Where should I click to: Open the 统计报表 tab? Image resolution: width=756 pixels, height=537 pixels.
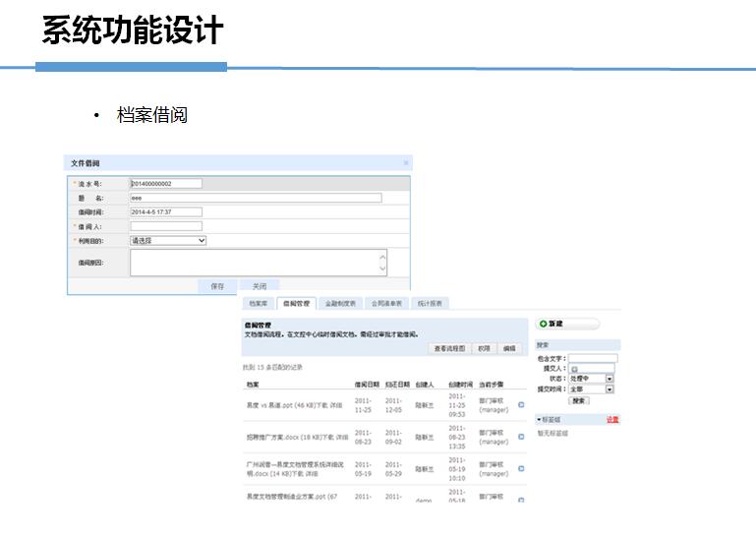coord(429,304)
